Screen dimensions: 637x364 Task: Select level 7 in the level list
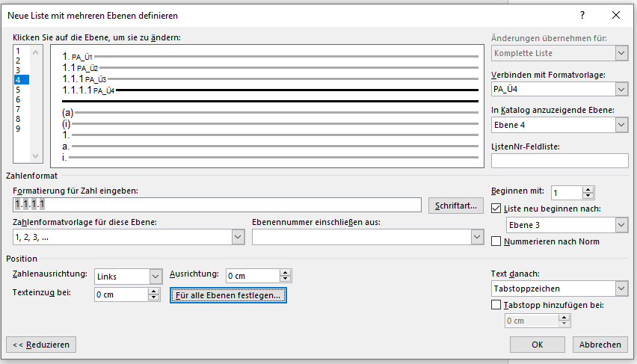18,109
